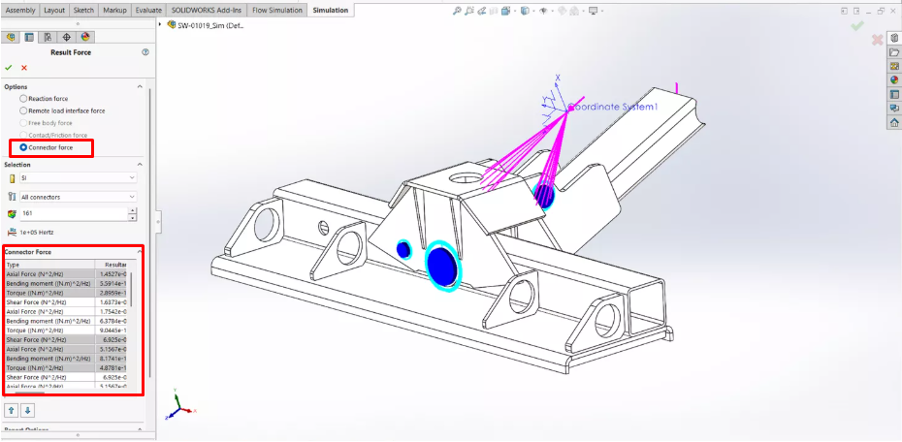902x442 pixels.
Task: Select Torque row valued 9.0445e
Action: (x=67, y=330)
